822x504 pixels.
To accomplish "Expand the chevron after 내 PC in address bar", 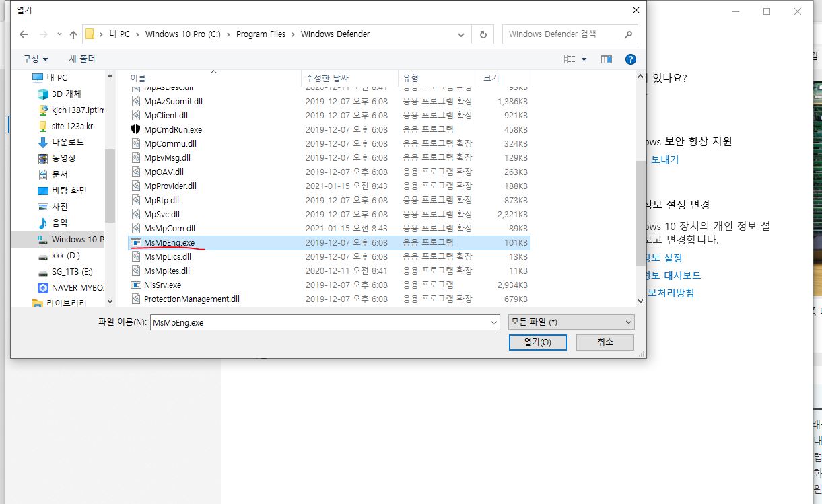I will [x=138, y=34].
